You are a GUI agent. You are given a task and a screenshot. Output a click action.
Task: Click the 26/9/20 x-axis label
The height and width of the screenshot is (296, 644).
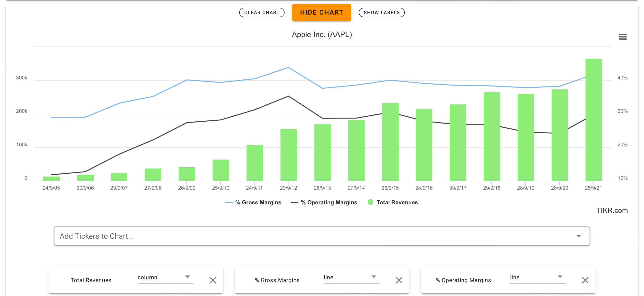560,188
